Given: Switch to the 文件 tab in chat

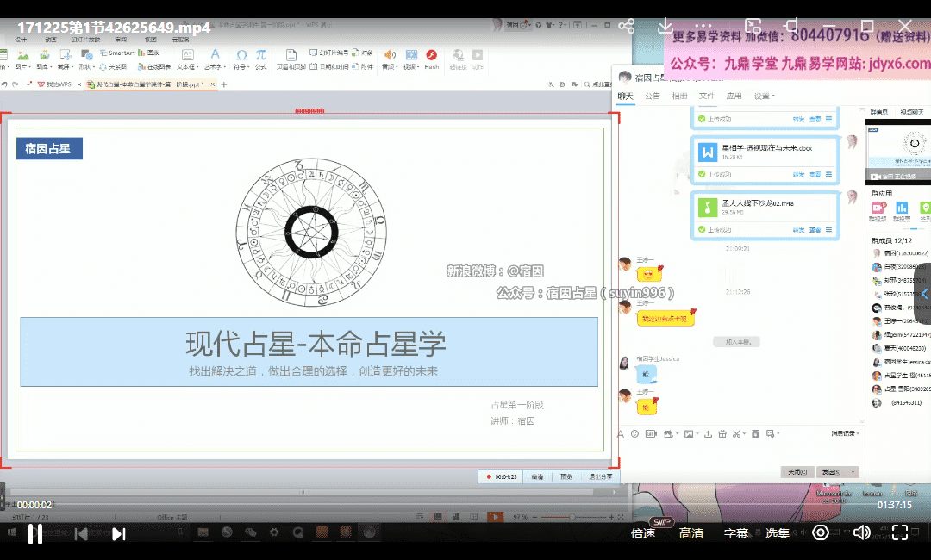Looking at the screenshot, I should point(706,96).
